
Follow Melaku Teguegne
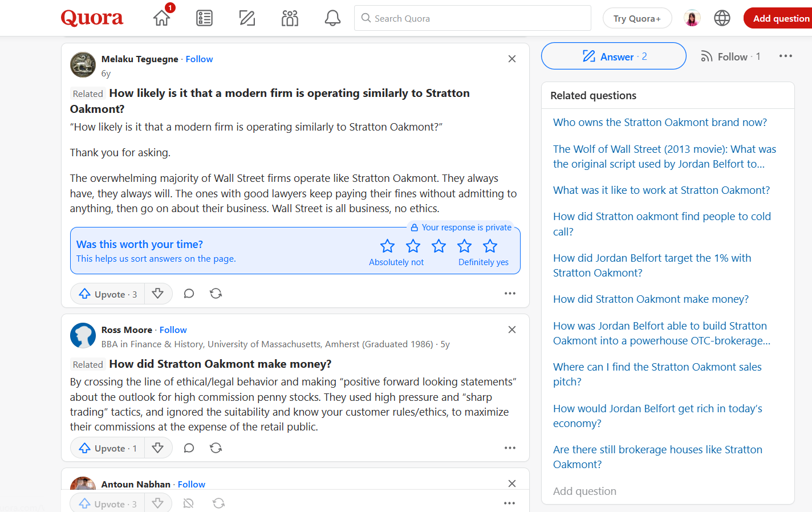click(199, 59)
